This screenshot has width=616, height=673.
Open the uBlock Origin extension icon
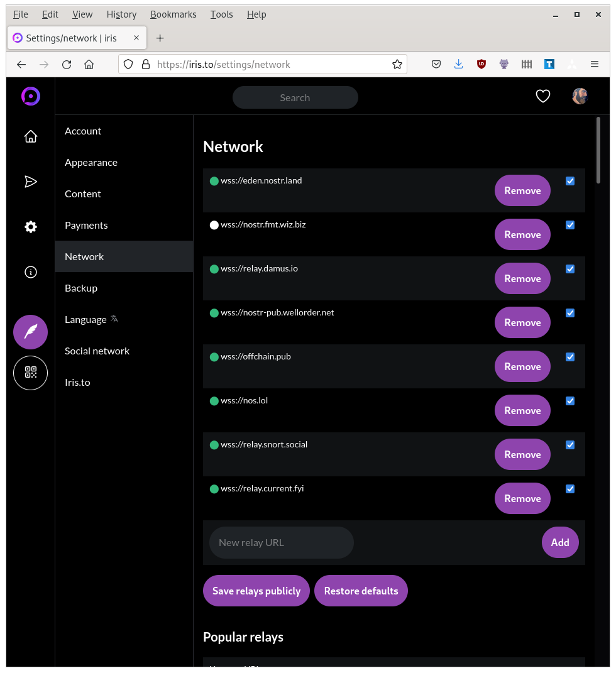click(481, 63)
